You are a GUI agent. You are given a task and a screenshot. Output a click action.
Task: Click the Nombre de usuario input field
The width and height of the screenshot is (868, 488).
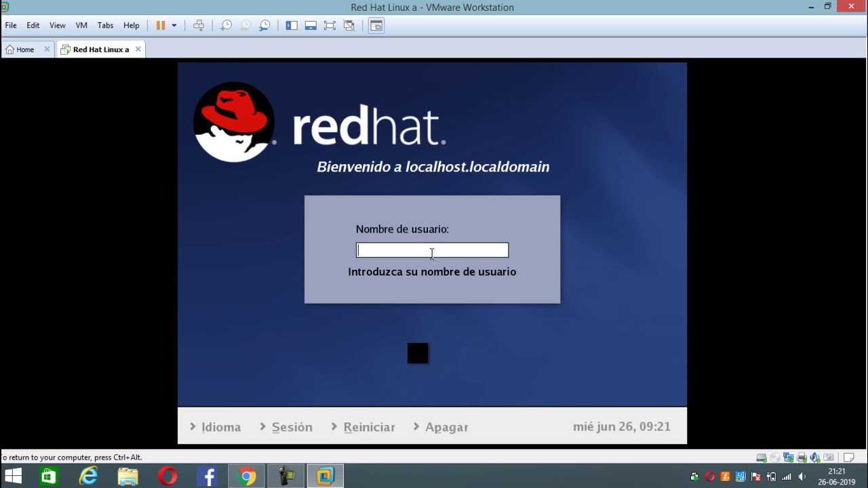432,250
